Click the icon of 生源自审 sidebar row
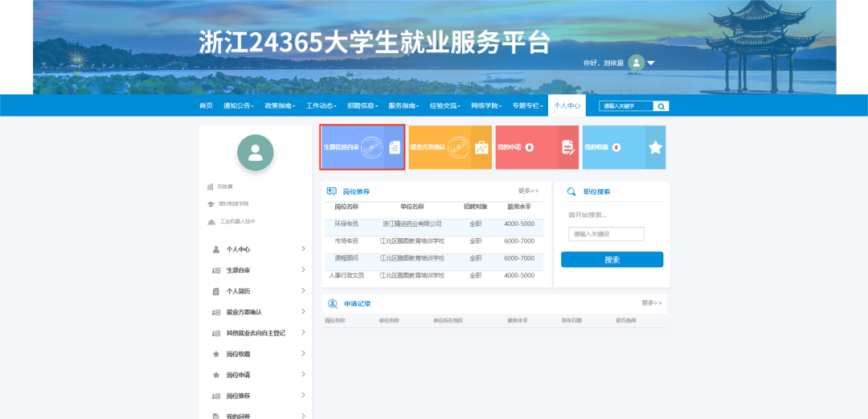 tap(216, 270)
